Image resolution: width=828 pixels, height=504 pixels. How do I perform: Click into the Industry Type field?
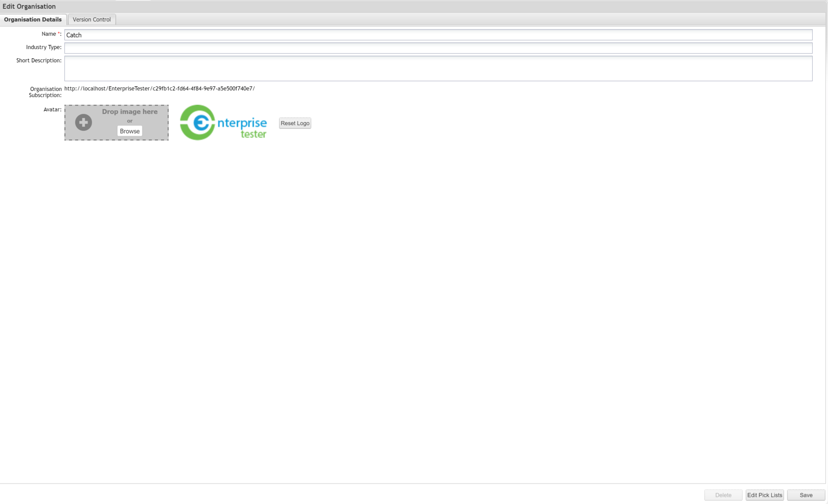click(438, 48)
